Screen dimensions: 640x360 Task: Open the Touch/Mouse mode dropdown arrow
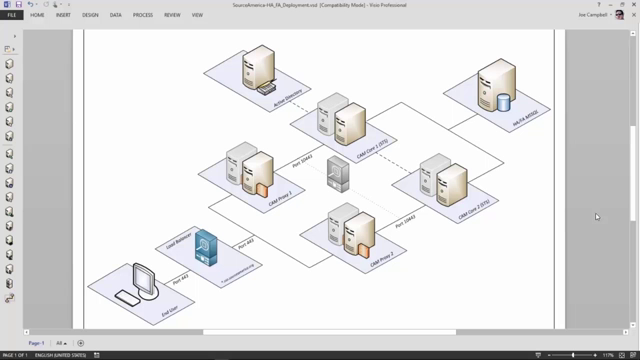[x=61, y=4]
